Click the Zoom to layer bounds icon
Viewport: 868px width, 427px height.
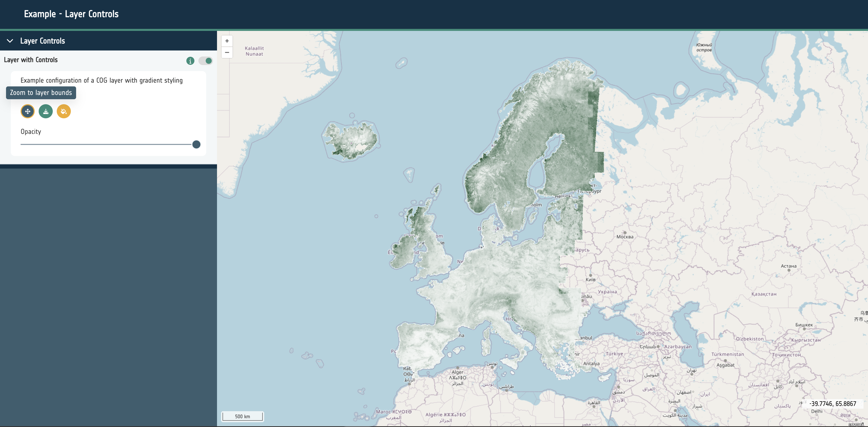point(28,111)
